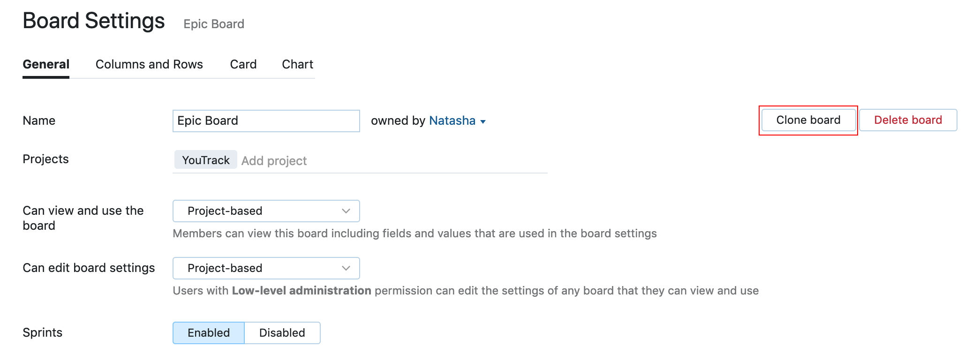Click the owner dropdown arrow beside Natasha
Image resolution: width=980 pixels, height=362 pixels.
[x=483, y=122]
